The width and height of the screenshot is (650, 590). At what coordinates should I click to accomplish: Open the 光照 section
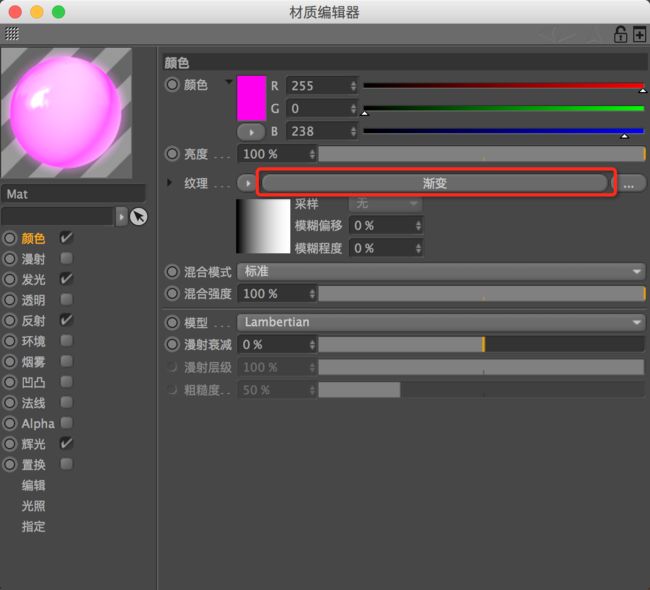[x=33, y=506]
